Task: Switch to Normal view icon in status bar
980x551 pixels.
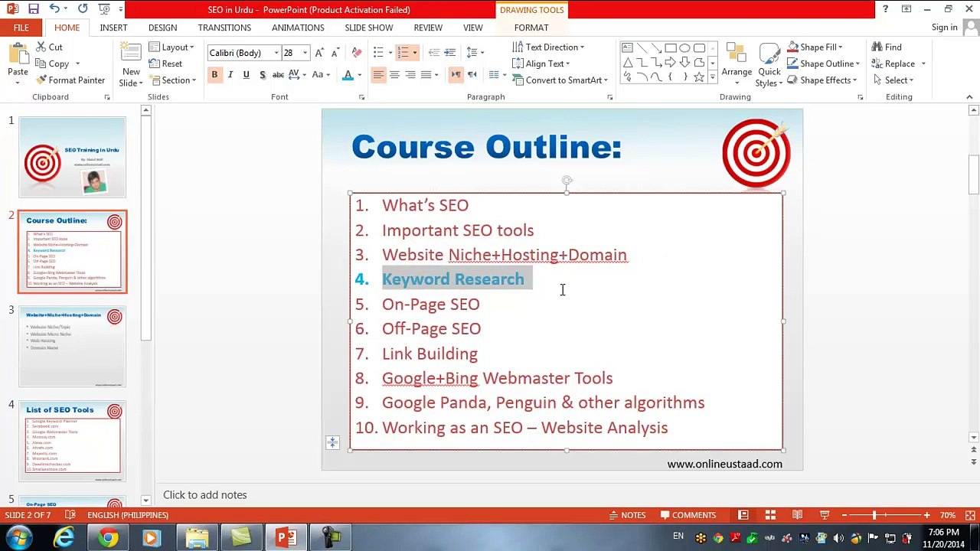Action: click(743, 515)
